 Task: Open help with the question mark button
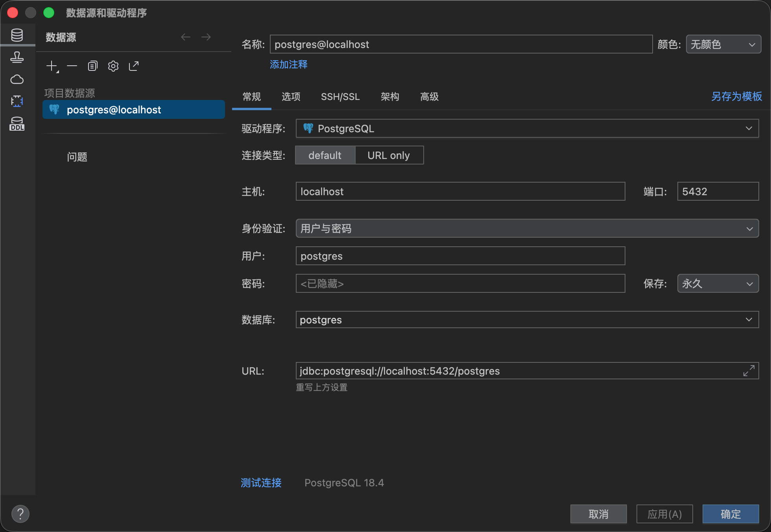coord(20,514)
